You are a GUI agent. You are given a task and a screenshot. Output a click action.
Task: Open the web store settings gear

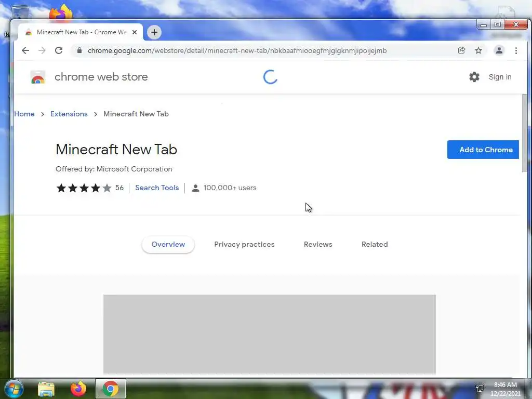tap(474, 77)
